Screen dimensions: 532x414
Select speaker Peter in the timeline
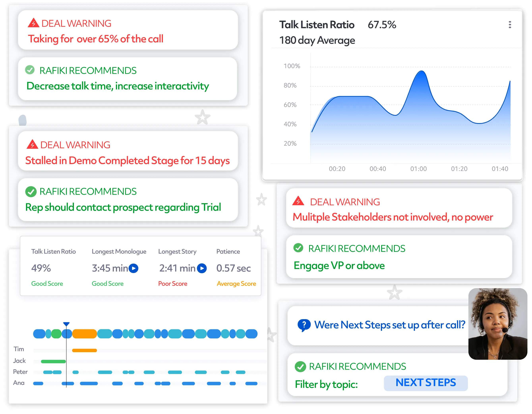[x=20, y=372]
